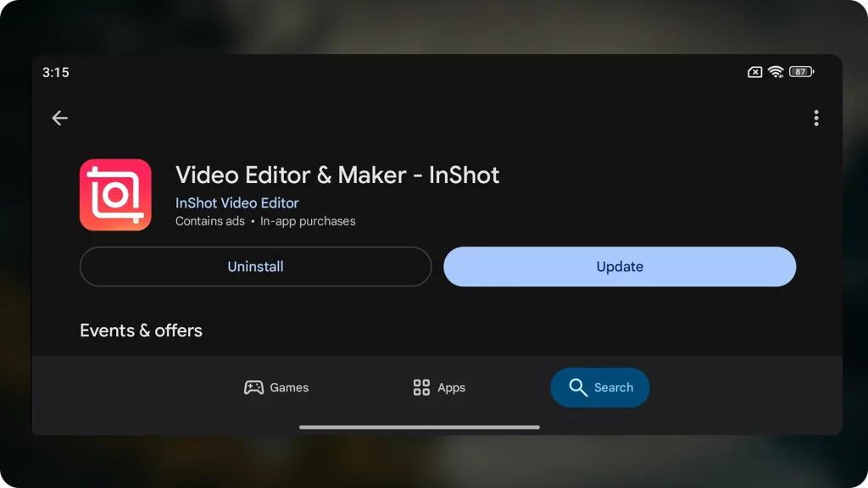This screenshot has height=488, width=868.
Task: Tap the Contains ads label
Action: tap(209, 221)
